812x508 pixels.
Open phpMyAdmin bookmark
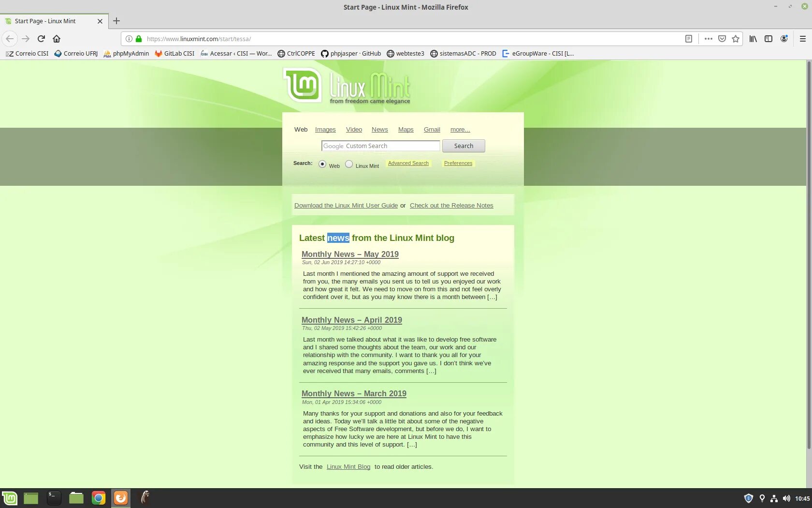[x=126, y=54]
